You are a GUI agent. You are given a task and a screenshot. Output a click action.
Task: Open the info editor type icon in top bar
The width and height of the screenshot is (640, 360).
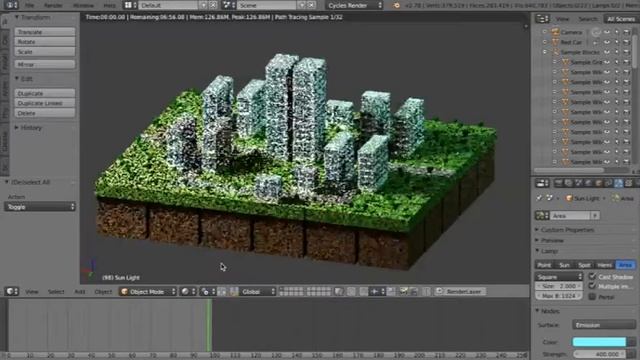click(11, 5)
